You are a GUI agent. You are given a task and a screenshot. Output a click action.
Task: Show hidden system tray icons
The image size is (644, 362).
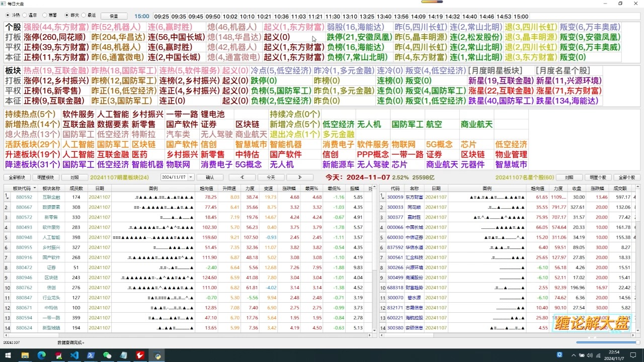pyautogui.click(x=575, y=355)
